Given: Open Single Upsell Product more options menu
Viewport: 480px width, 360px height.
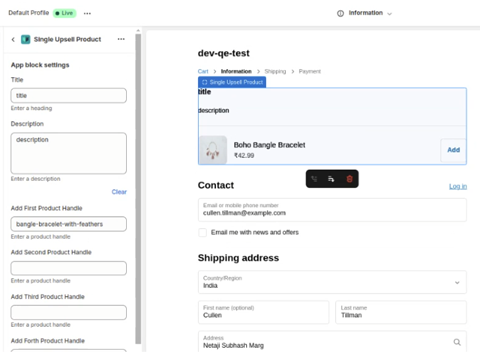Looking at the screenshot, I should click(x=121, y=39).
